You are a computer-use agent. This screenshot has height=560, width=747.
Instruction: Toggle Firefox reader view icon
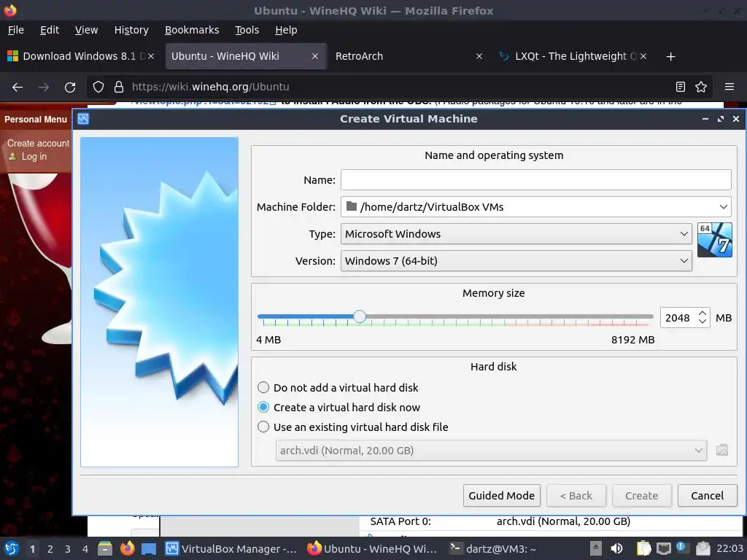[x=681, y=87]
